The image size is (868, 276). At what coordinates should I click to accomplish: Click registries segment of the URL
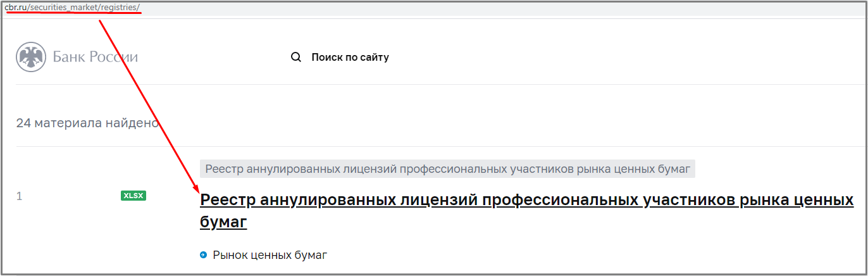click(x=119, y=7)
